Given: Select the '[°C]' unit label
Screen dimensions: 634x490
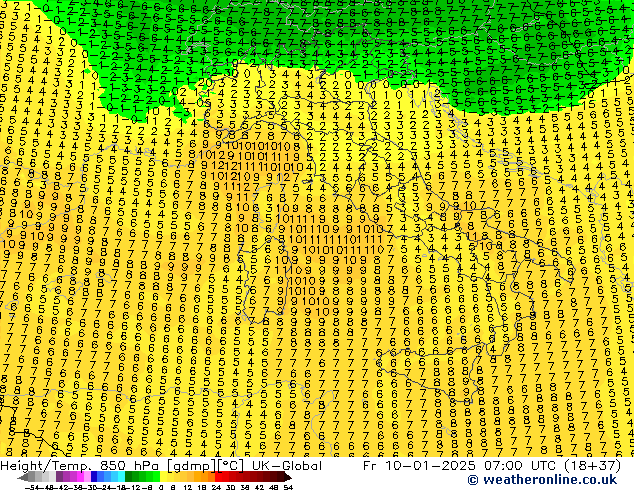Looking at the screenshot, I should coord(231,466).
